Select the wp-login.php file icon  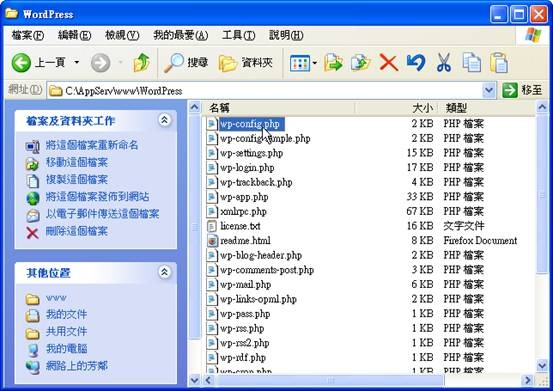(212, 168)
